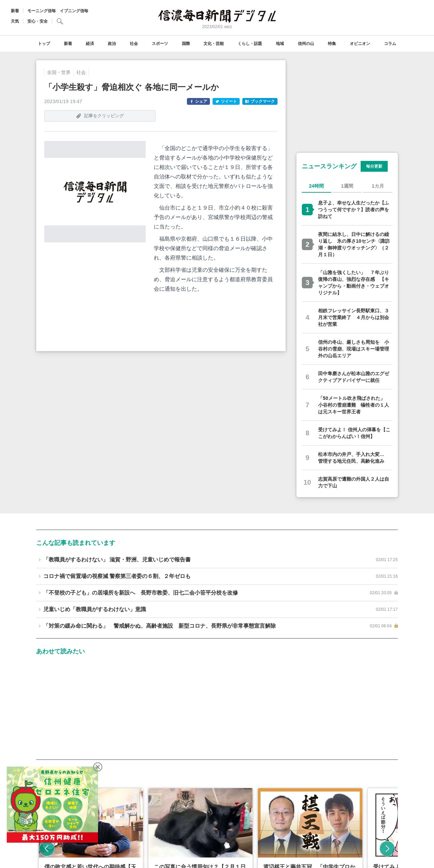The image size is (434, 868).
Task: Open the black cat photo card
Action: click(x=200, y=828)
